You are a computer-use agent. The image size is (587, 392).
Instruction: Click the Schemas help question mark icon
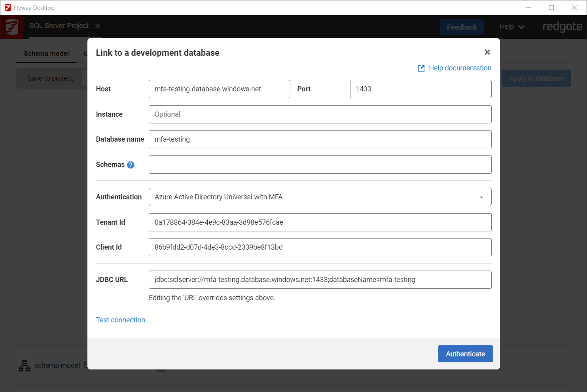[x=131, y=165]
